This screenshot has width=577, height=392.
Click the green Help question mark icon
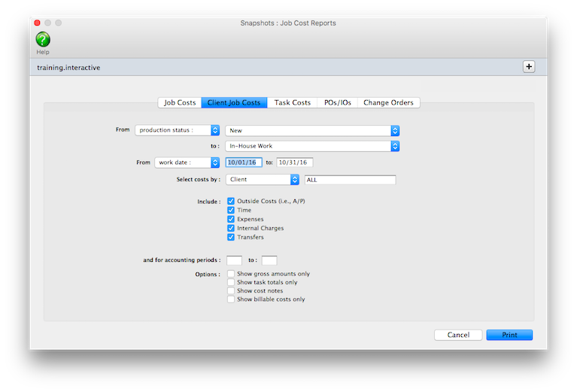pos(43,39)
